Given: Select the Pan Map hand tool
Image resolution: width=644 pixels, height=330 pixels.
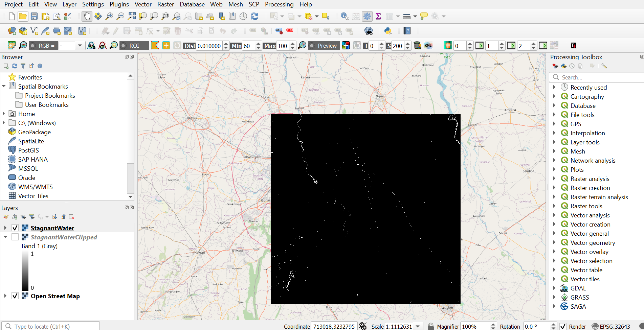Looking at the screenshot, I should pos(87,16).
